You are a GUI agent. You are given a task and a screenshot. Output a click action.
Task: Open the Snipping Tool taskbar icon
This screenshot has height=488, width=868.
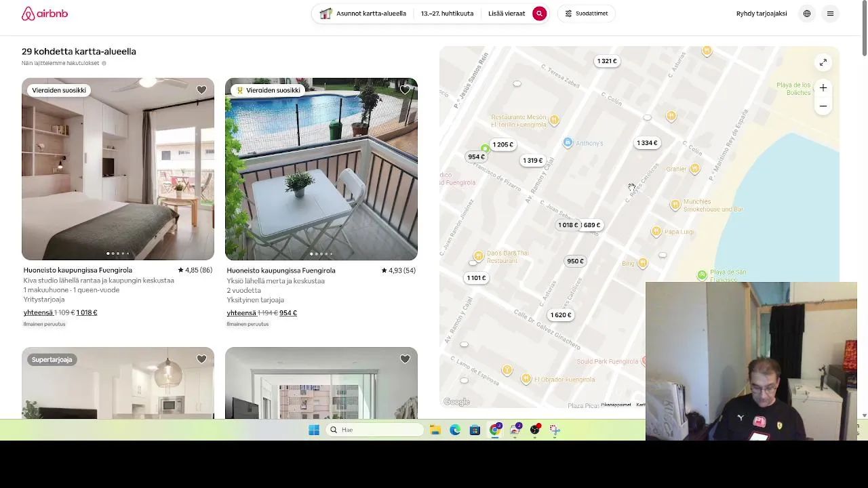(555, 430)
